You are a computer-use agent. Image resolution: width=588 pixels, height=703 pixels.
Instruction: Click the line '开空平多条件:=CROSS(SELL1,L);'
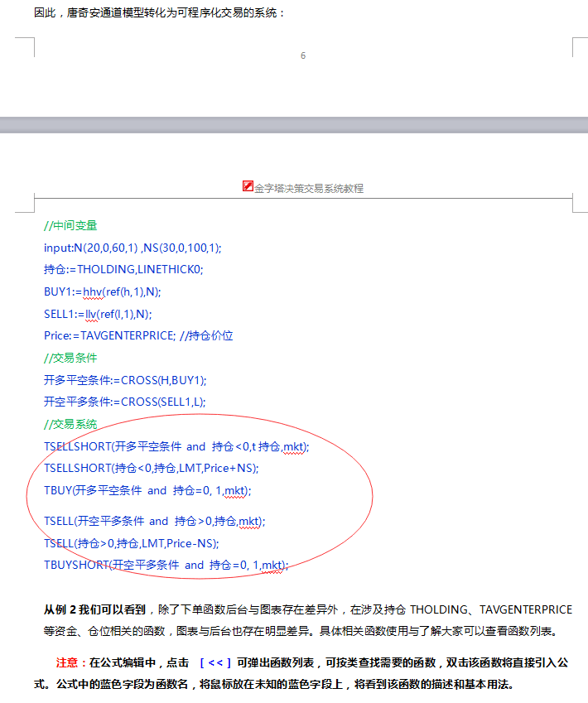pos(125,402)
